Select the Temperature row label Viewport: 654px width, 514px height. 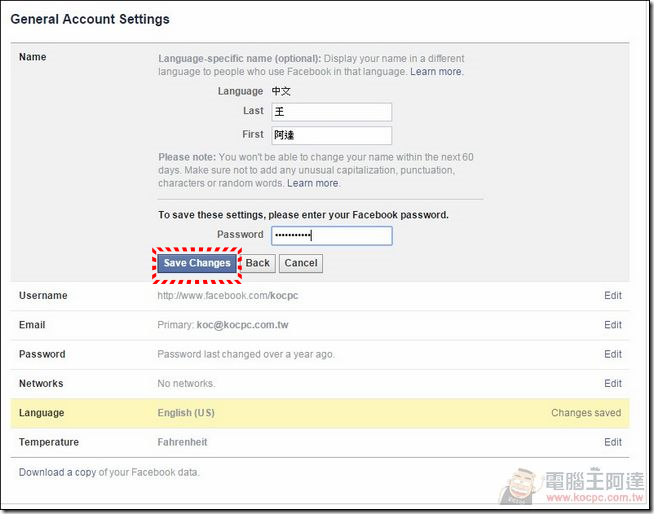click(49, 442)
